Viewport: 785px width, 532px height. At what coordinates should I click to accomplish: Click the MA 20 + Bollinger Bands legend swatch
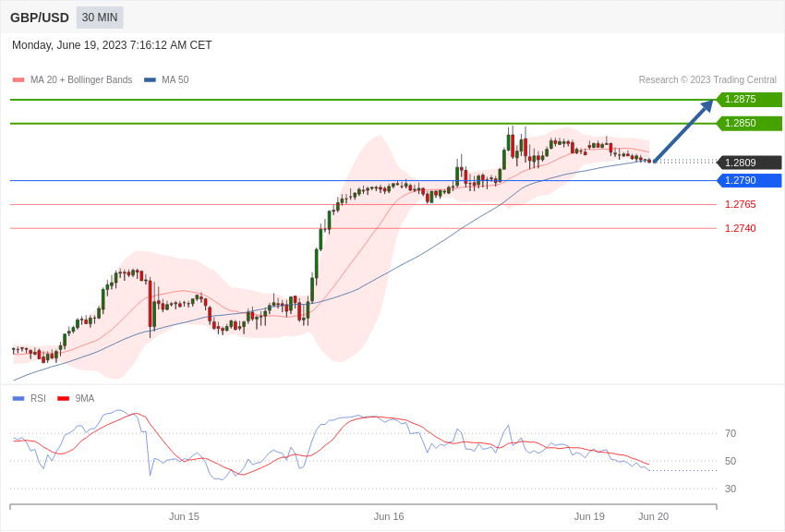click(18, 80)
